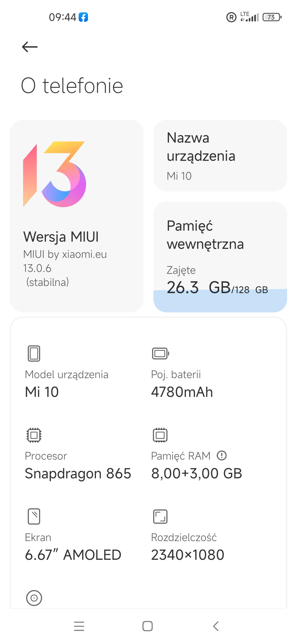Tap the resolution icon
Image resolution: width=297 pixels, height=644 pixels.
(160, 516)
